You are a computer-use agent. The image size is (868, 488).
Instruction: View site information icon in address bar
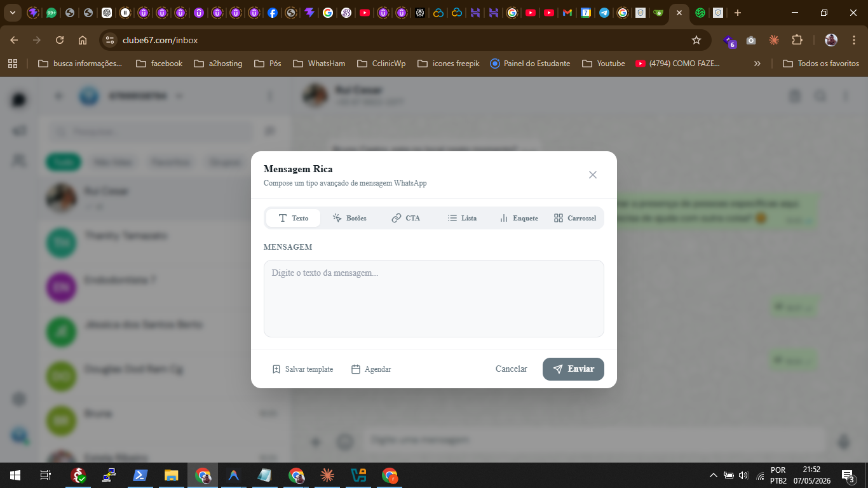tap(110, 40)
